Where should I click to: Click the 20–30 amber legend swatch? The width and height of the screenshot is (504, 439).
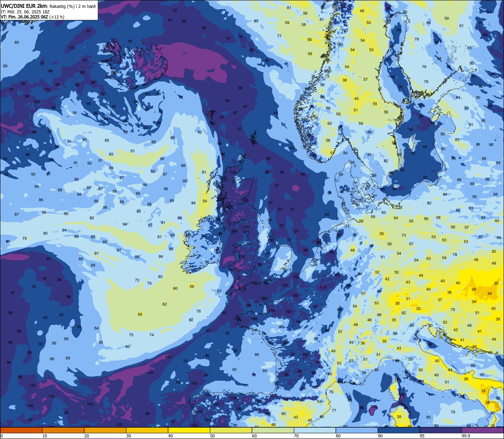pos(105,430)
